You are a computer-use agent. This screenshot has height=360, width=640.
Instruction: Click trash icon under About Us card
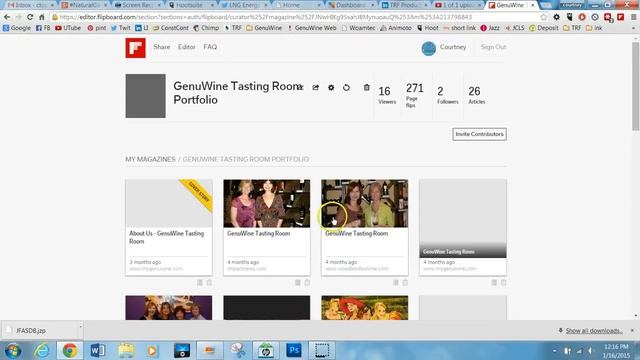[209, 282]
